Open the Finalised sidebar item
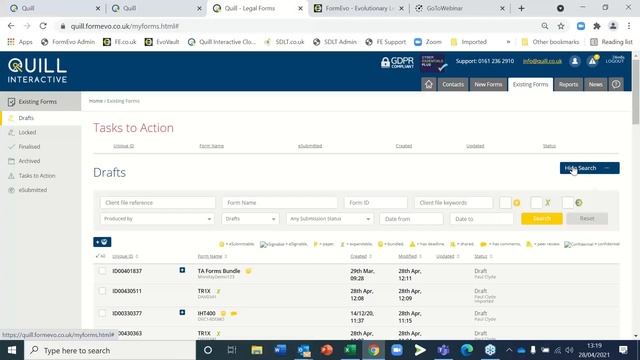 [29, 147]
